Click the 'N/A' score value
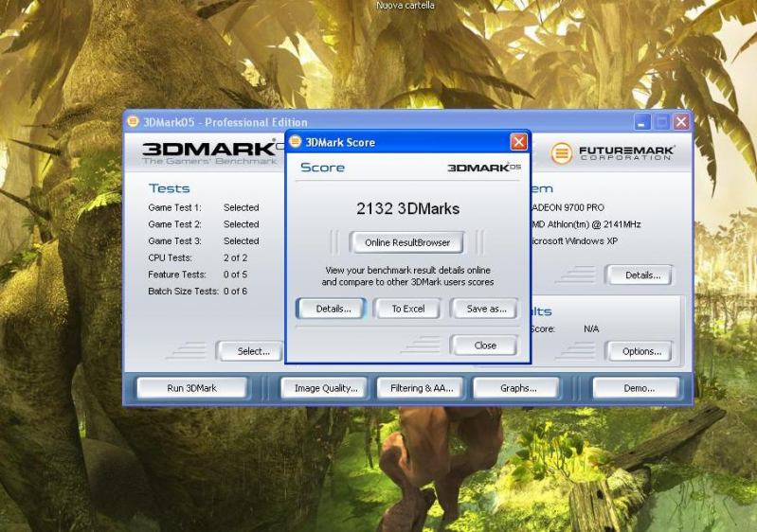Image resolution: width=757 pixels, height=532 pixels. (x=591, y=328)
